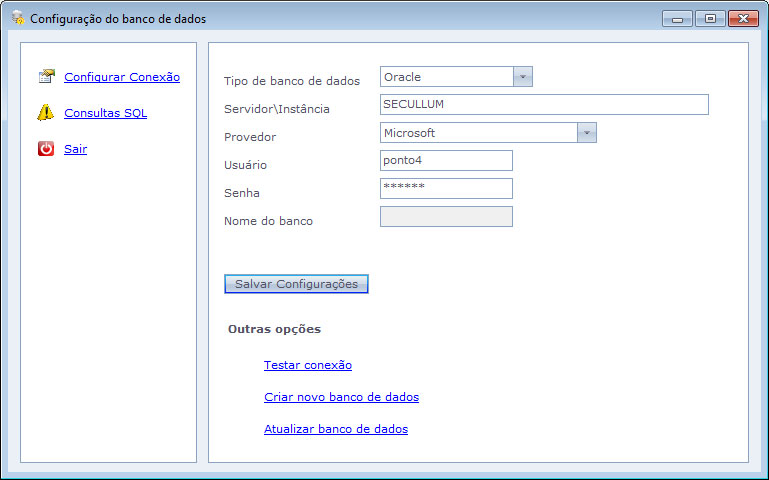Expand the Provedor dropdown arrow

tap(586, 133)
